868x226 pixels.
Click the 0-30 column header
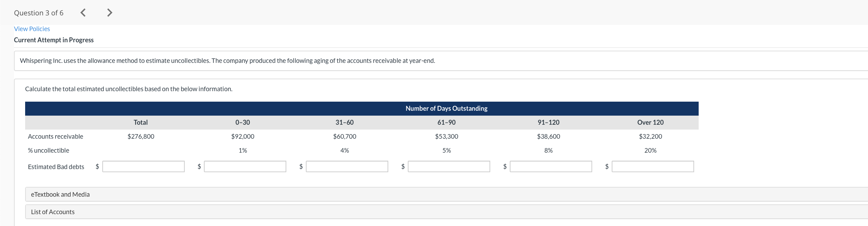click(243, 123)
